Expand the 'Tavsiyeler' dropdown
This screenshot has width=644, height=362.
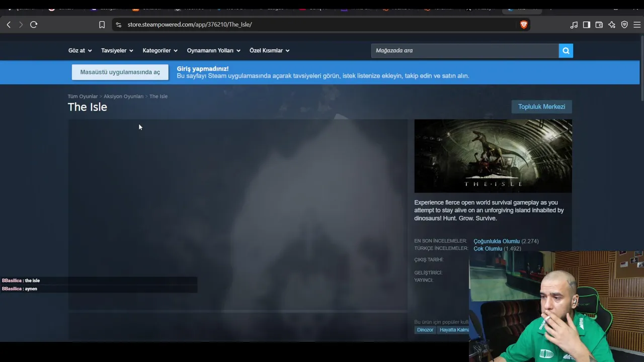click(x=117, y=50)
